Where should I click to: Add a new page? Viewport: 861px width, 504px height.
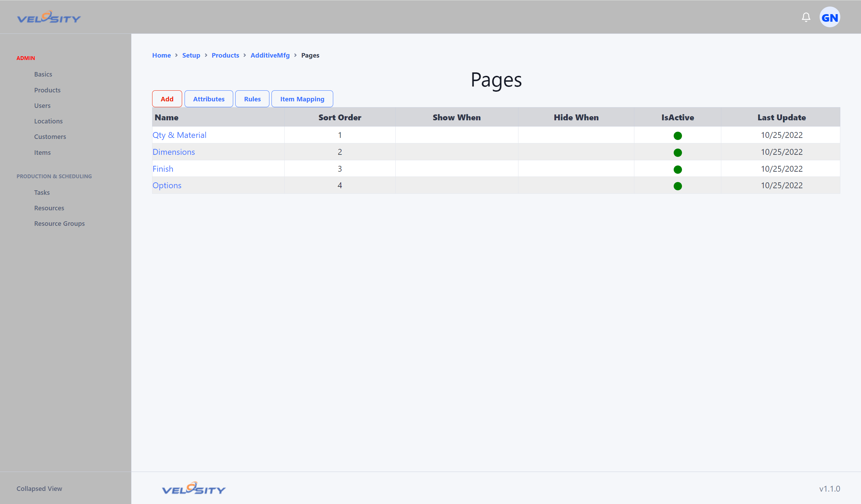[167, 99]
